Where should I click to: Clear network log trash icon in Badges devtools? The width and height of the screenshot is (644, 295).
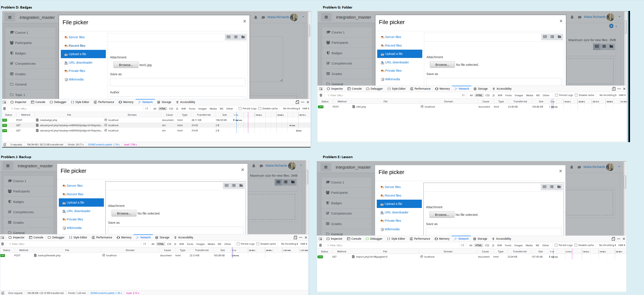pos(5,108)
